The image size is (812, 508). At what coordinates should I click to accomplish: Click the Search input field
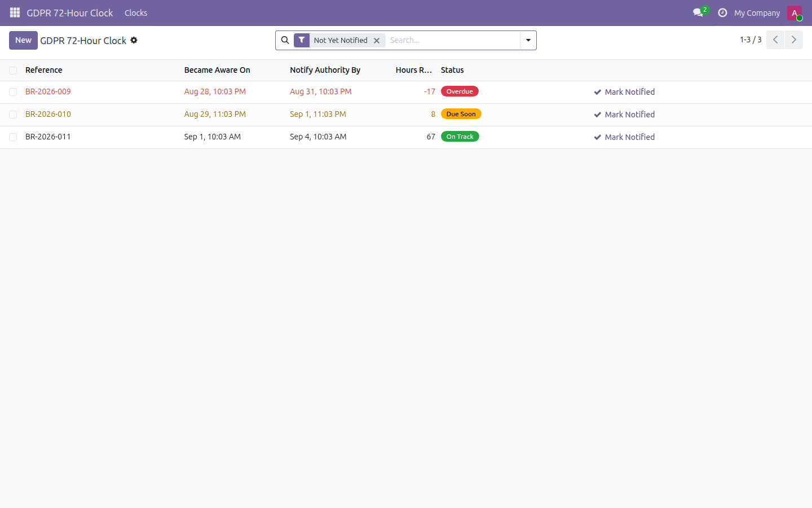click(x=453, y=40)
